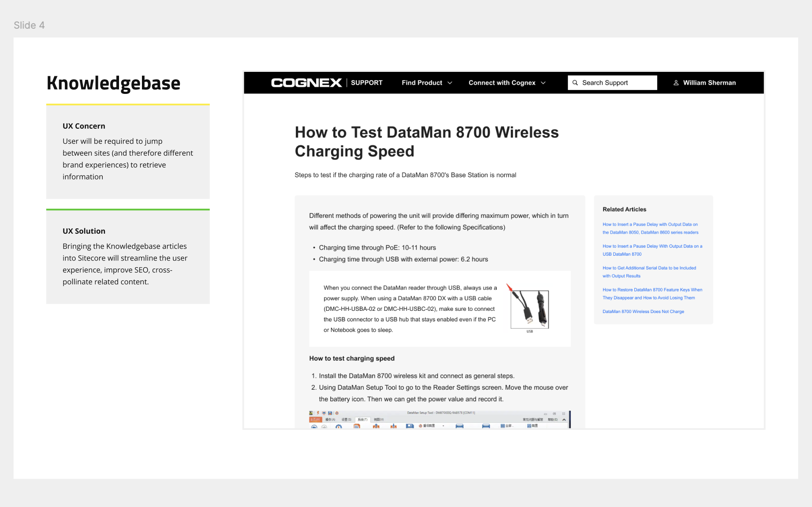Open the SUPPORT section label
The height and width of the screenshot is (507, 812).
click(367, 83)
